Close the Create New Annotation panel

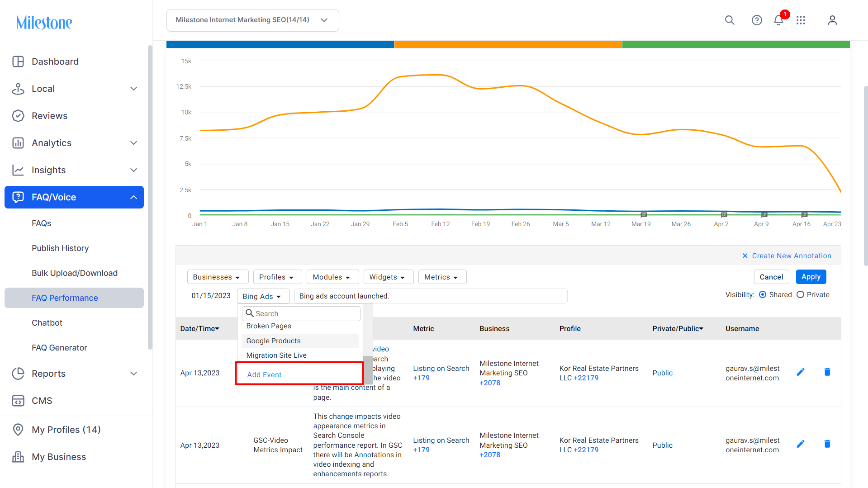(x=745, y=256)
